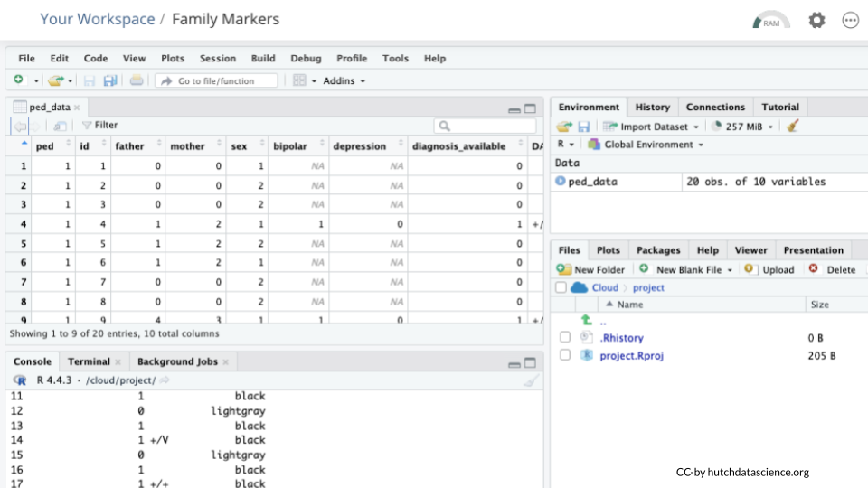Switch to the Viewer tab
This screenshot has width=868, height=488.
[750, 250]
